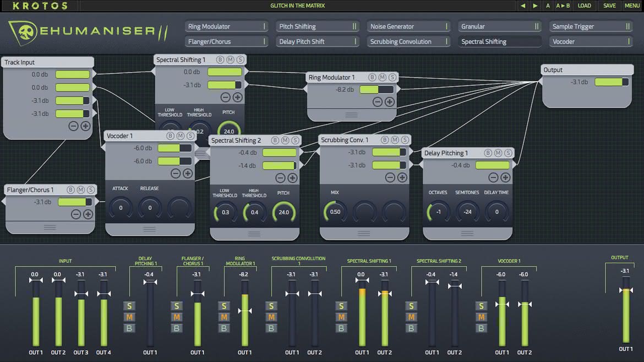Collapse the Scrubbing Conv. 1 node handle
644x362 pixels.
tap(364, 233)
